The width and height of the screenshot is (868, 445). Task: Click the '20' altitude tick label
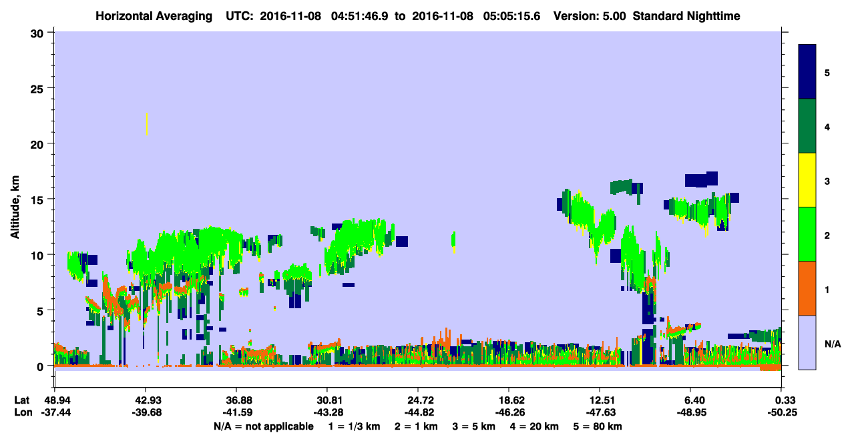pyautogui.click(x=39, y=143)
